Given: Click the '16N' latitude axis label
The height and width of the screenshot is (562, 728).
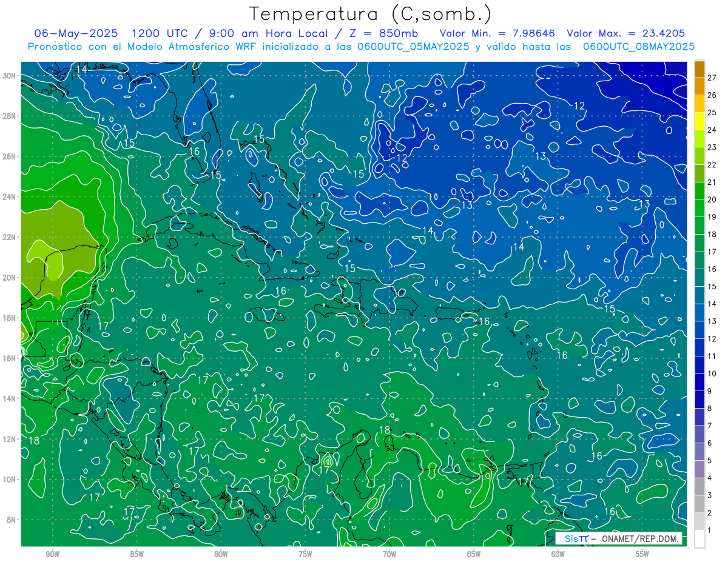Looking at the screenshot, I should 9,358.
